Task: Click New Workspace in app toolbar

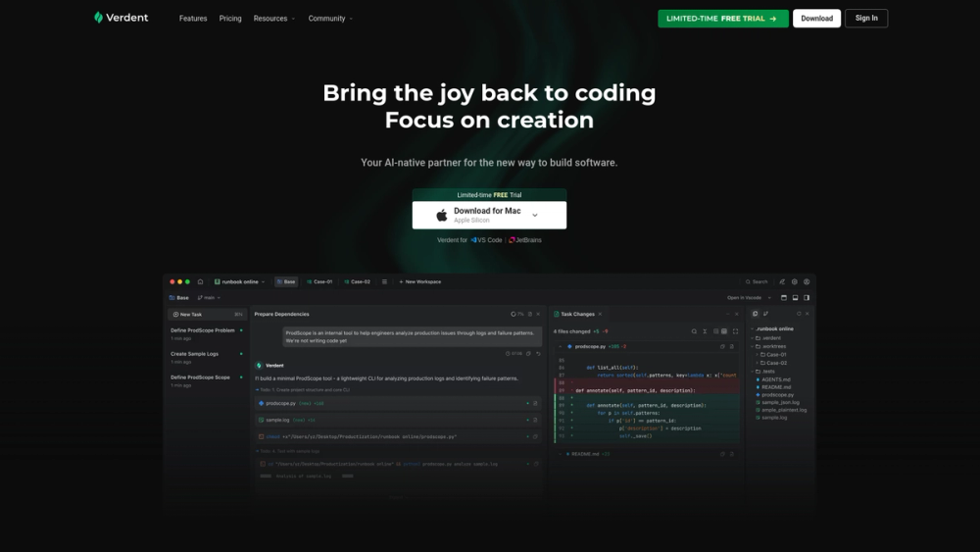Action: pos(420,282)
